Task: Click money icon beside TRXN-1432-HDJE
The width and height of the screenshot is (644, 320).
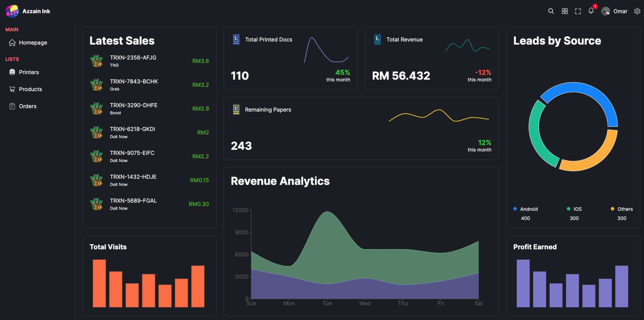Action: (x=96, y=180)
